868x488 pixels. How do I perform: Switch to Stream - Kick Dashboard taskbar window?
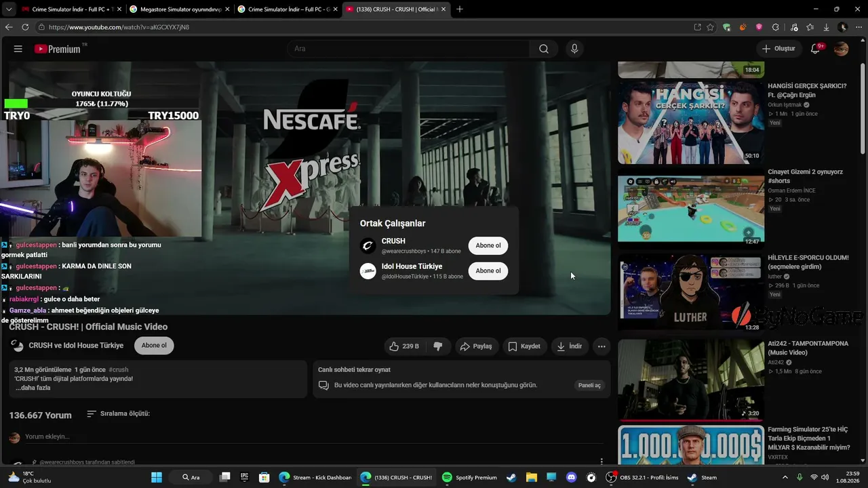pyautogui.click(x=315, y=477)
